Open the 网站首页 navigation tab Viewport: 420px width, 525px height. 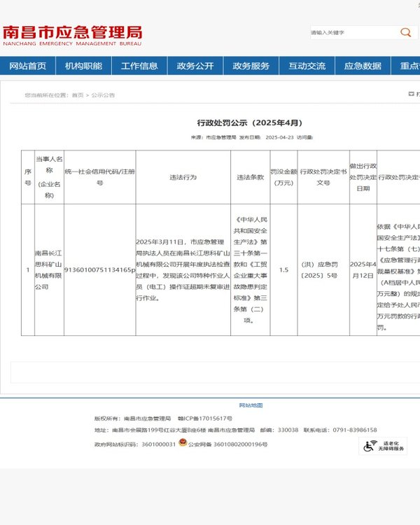pyautogui.click(x=28, y=66)
